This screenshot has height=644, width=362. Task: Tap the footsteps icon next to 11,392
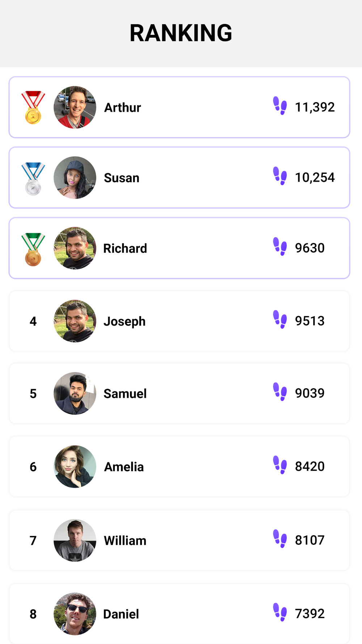pos(280,105)
